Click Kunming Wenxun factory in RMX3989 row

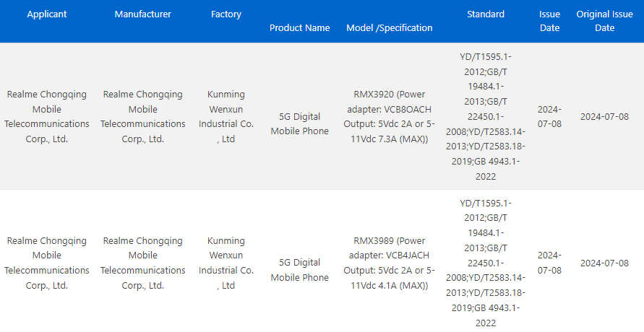(226, 263)
